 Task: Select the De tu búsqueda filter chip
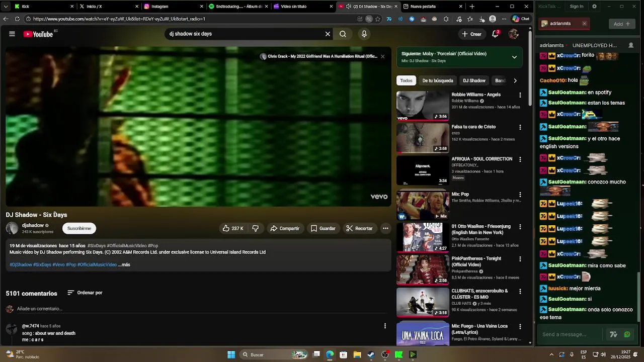coord(438,80)
